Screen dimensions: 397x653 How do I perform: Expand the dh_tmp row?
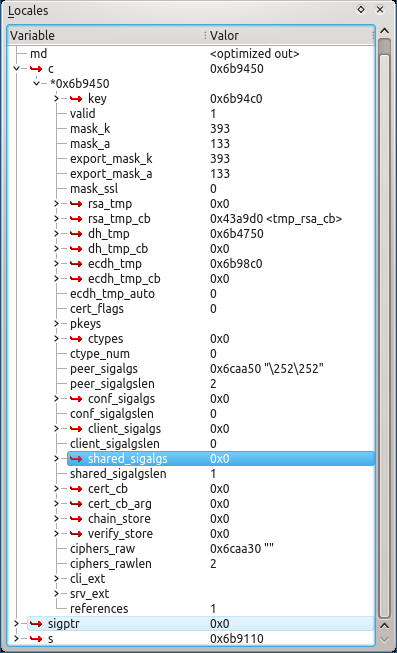coord(56,234)
